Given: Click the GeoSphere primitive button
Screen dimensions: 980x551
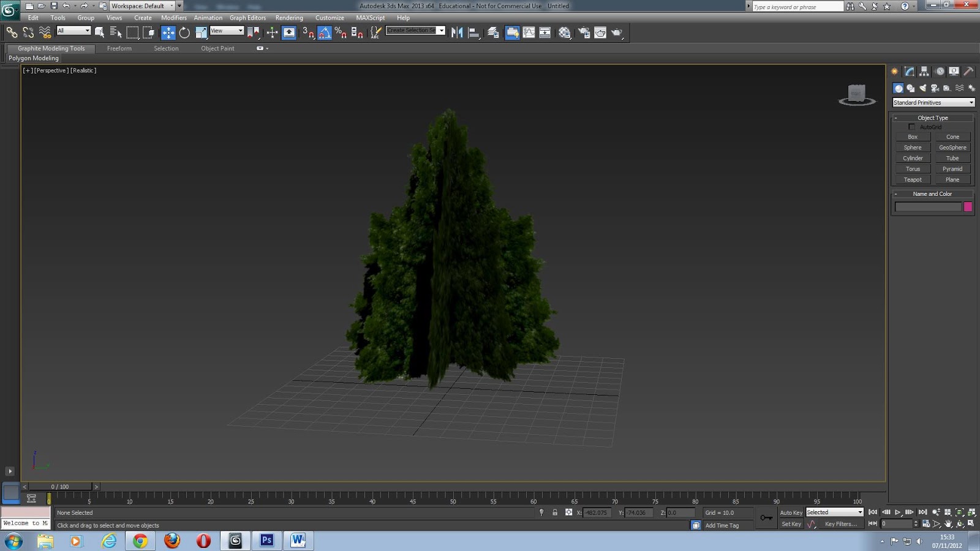Looking at the screenshot, I should click(x=952, y=148).
